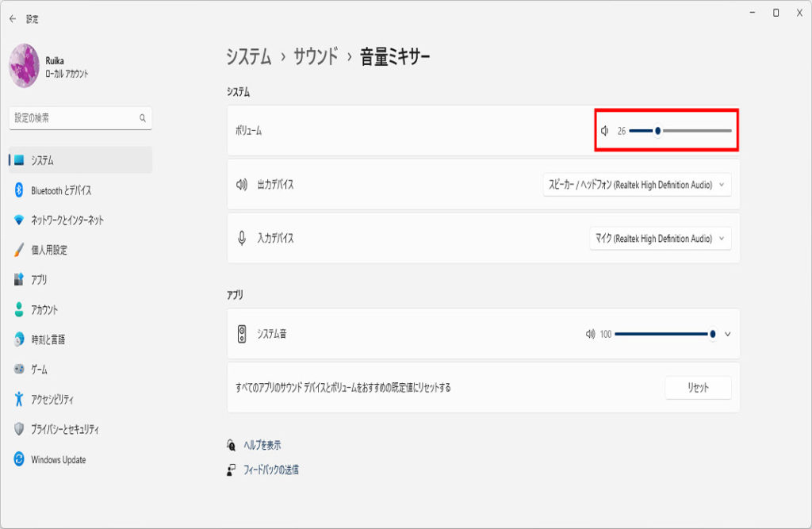Screen dimensions: 812x529
Task: Focus the 設定の検索 search field
Action: [x=73, y=118]
